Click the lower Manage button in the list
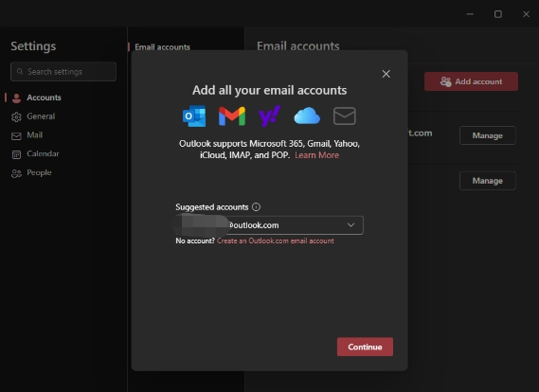Viewport: 539px width, 392px height. (x=488, y=180)
